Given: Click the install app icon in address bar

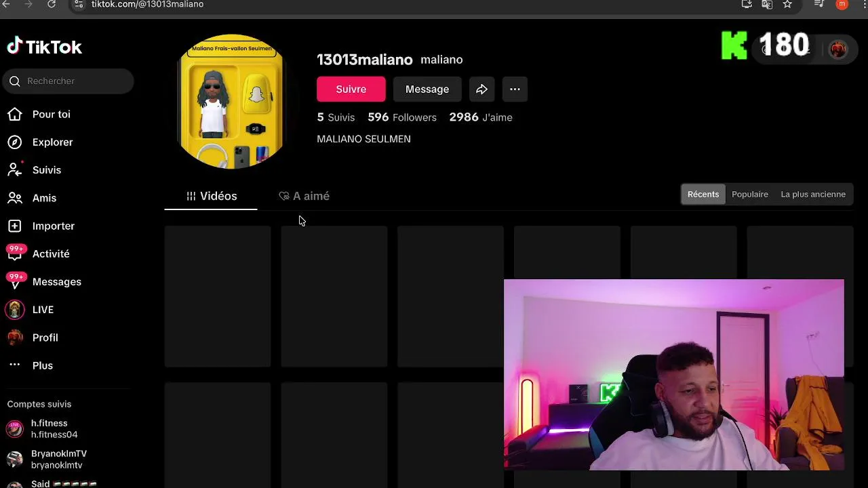Looking at the screenshot, I should click(747, 4).
